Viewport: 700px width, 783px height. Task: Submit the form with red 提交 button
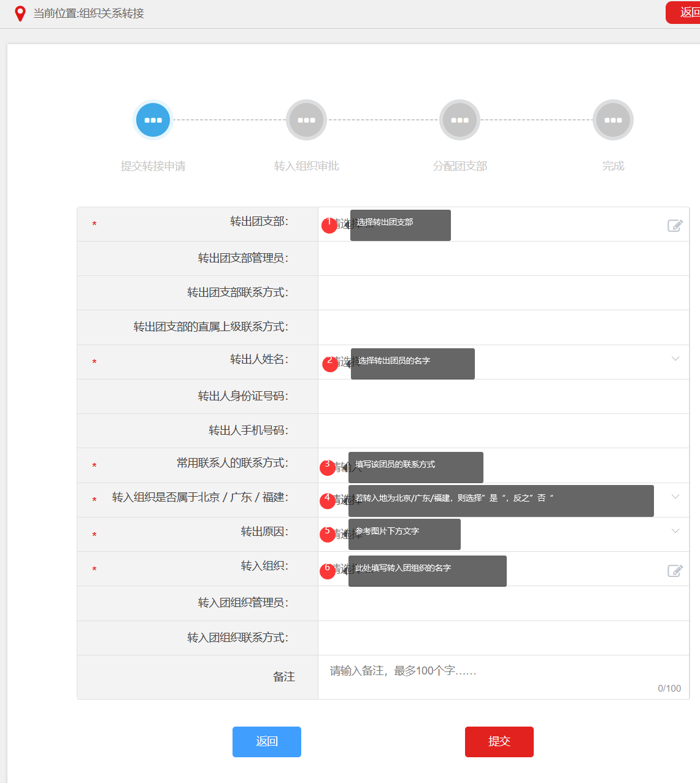pyautogui.click(x=499, y=741)
